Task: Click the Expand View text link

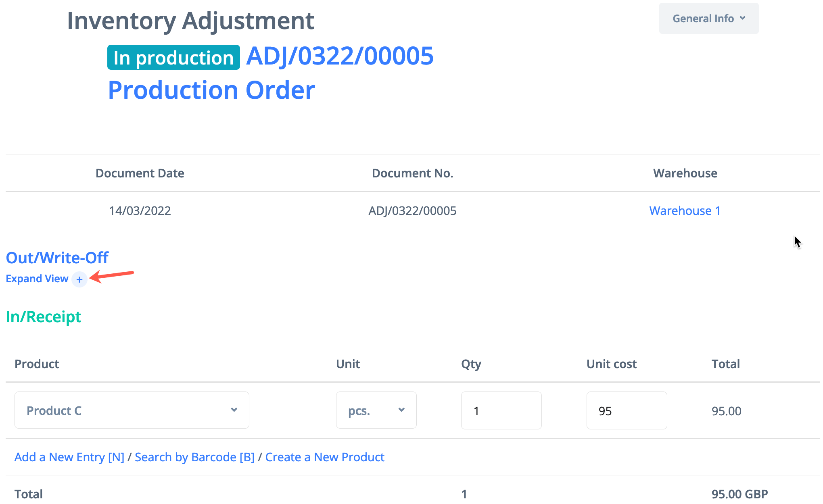Action: 37,279
